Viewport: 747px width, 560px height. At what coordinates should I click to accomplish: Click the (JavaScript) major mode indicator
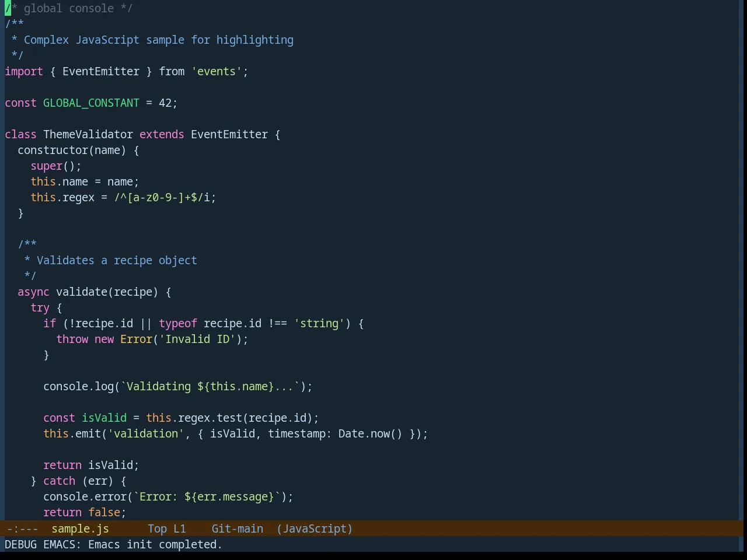[x=315, y=528]
